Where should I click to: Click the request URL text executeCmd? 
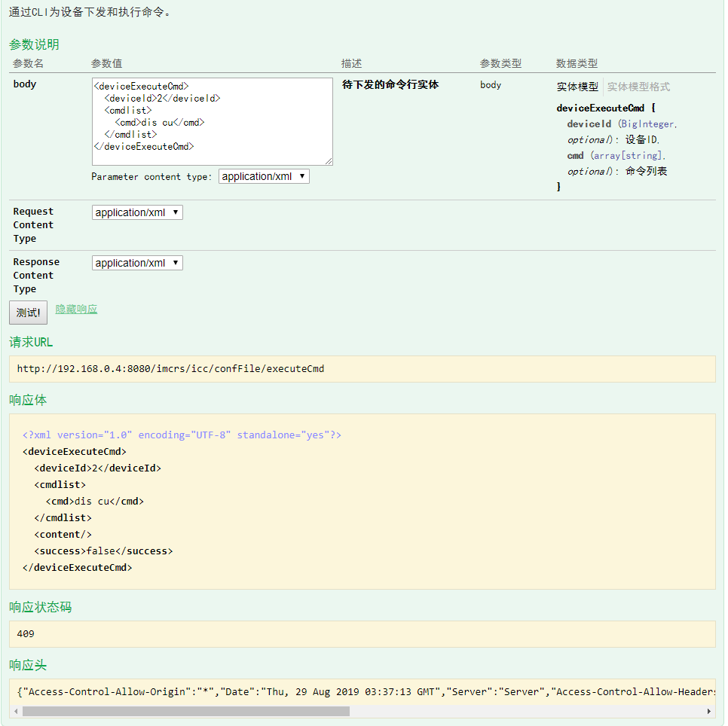coord(295,369)
